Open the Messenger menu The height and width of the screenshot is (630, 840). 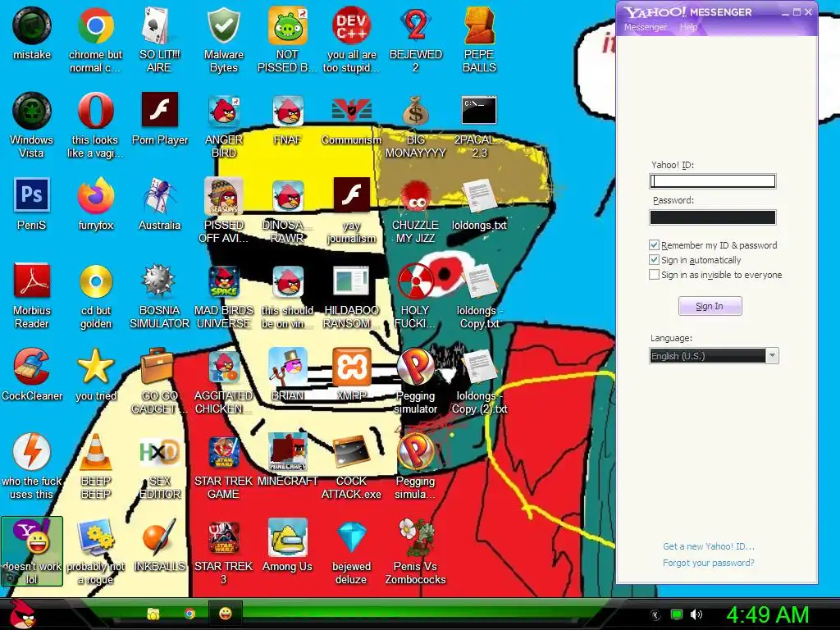645,27
